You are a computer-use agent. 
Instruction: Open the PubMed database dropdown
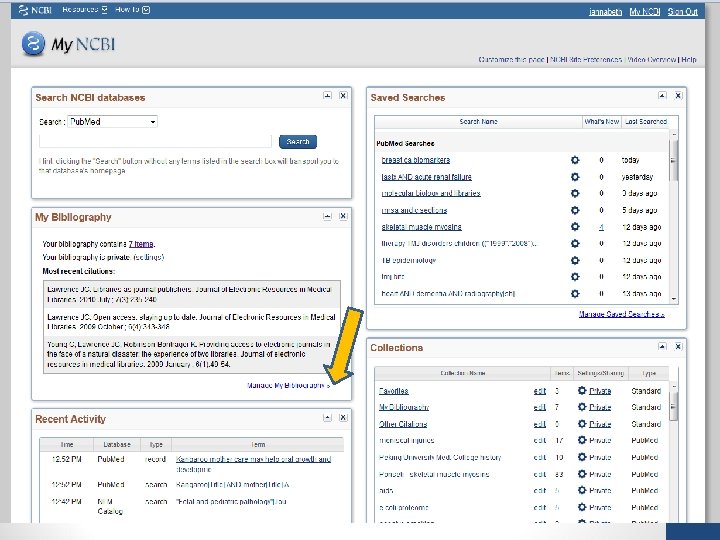coord(112,122)
